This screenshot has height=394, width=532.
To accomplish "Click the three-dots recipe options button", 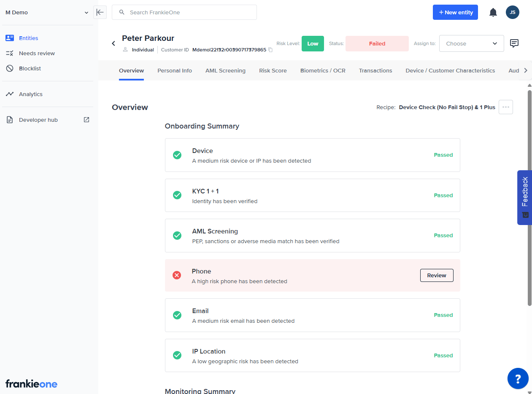I will (x=505, y=107).
